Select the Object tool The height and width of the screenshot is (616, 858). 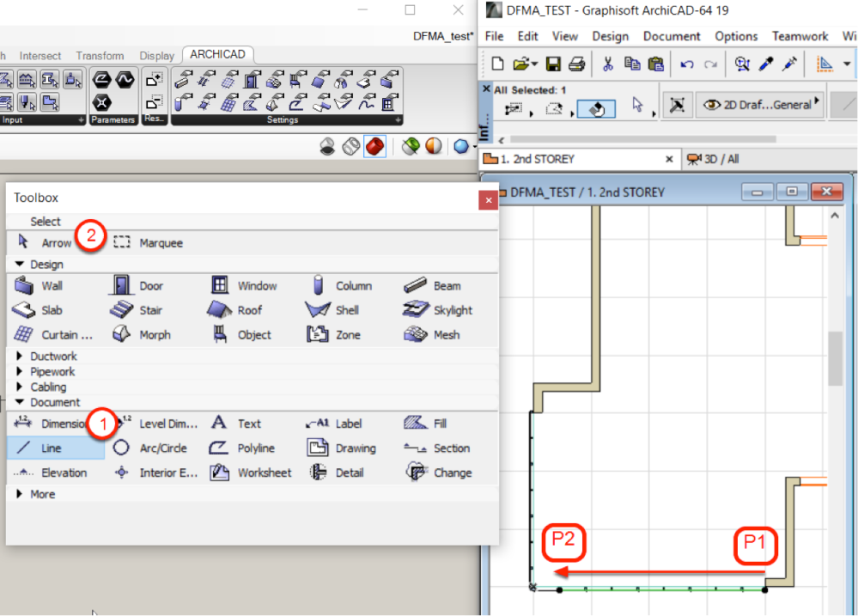click(x=241, y=334)
